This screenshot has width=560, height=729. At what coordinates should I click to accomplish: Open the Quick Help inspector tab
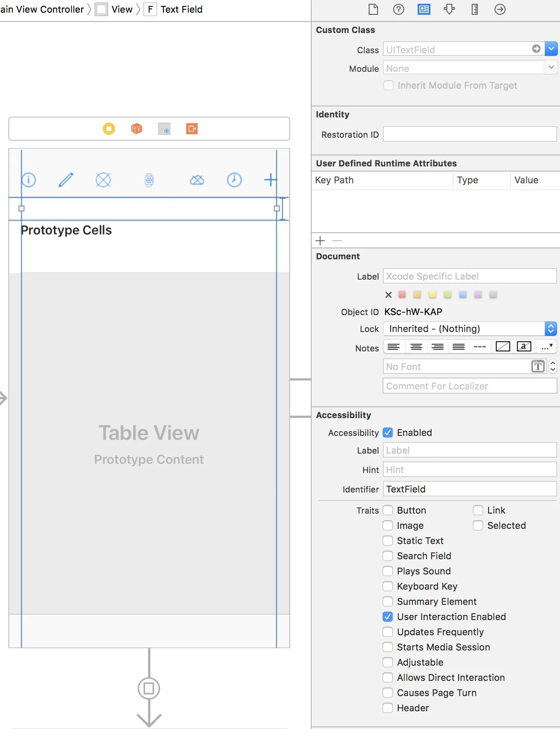399,9
